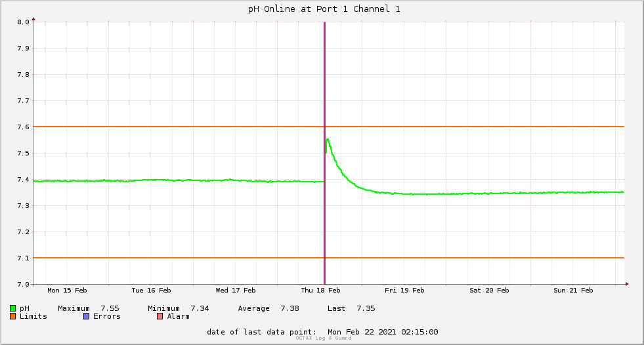Click the 'Errors' legend label
The image size is (644, 345).
[x=107, y=316]
